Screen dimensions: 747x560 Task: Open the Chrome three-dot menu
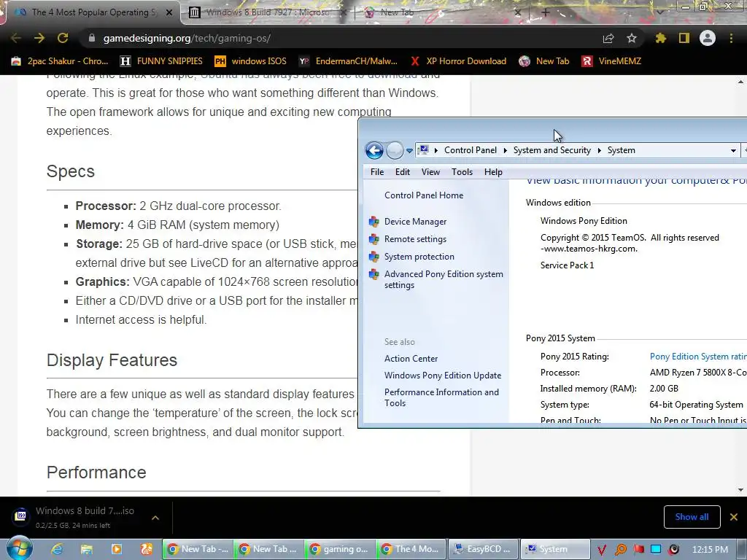731,38
